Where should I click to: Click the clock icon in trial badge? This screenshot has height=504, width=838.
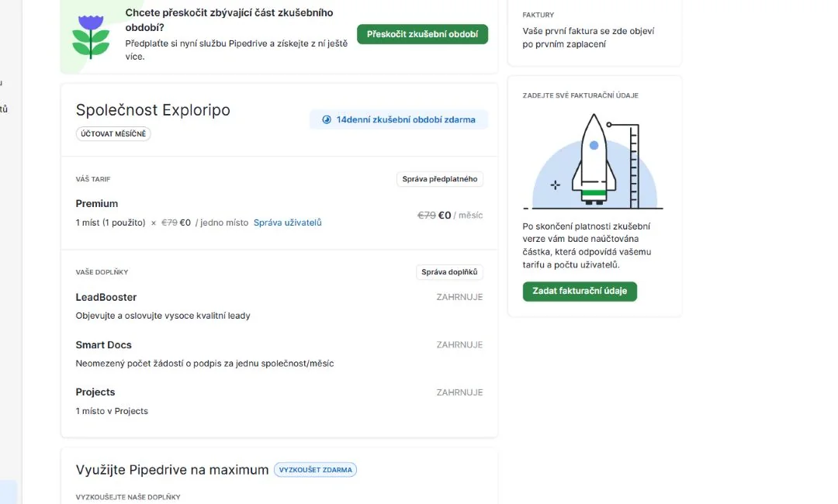tap(327, 119)
